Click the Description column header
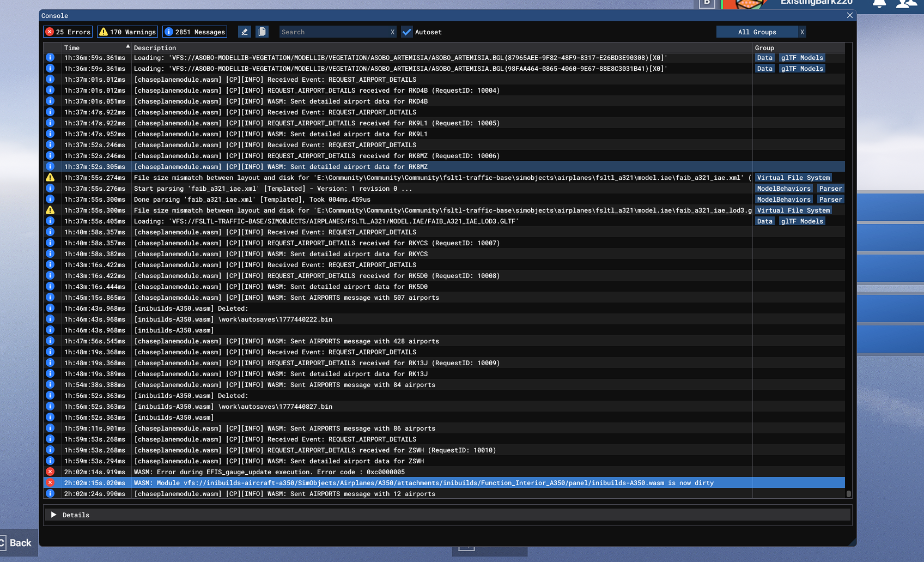 [155, 48]
